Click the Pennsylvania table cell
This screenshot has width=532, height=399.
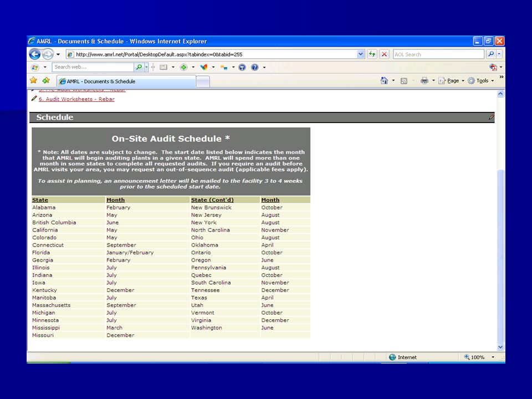(x=225, y=268)
